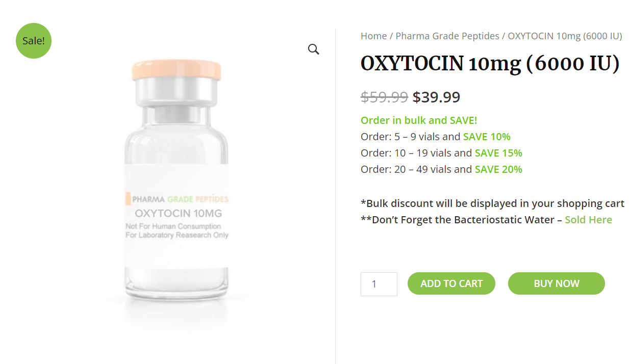Screen dimensions: 629x364
Task: Click the SAVE 15% discount text
Action: 498,153
